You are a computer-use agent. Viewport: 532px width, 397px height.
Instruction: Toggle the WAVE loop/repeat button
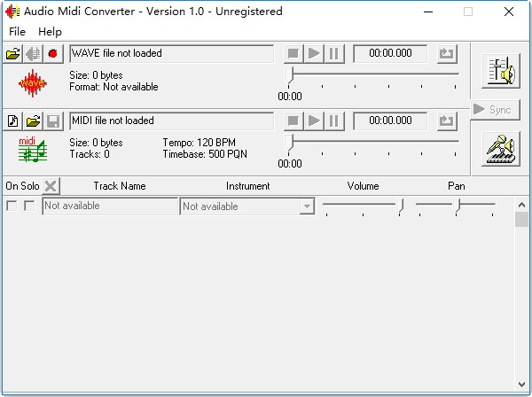click(447, 53)
